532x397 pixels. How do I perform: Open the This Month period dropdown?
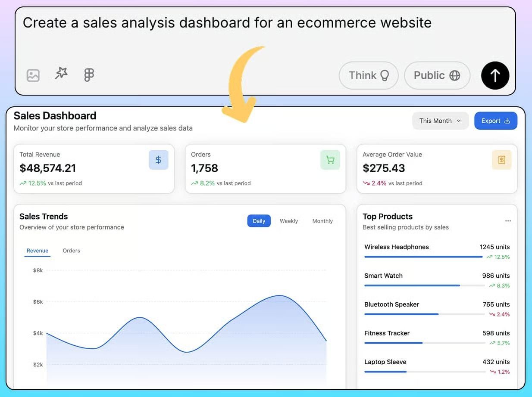pos(440,121)
